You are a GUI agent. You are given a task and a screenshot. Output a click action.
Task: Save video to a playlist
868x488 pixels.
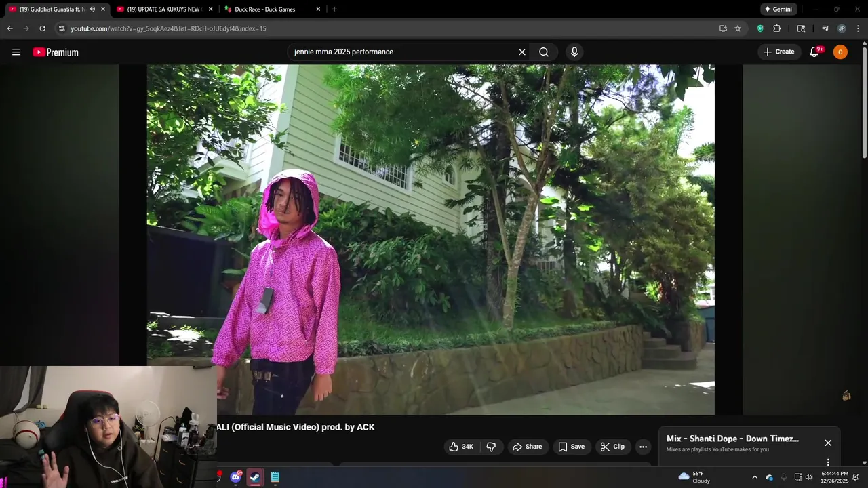[x=571, y=447]
